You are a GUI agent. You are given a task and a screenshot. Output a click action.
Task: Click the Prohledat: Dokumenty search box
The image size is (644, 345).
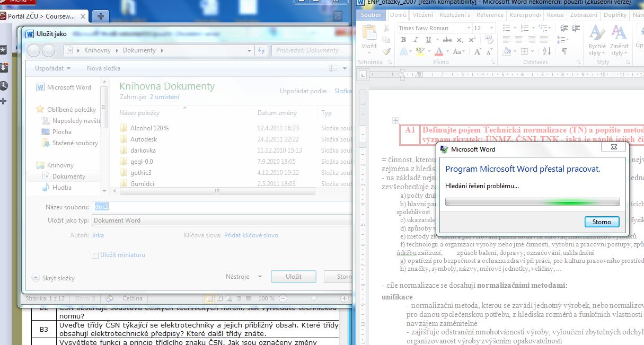[x=312, y=50]
